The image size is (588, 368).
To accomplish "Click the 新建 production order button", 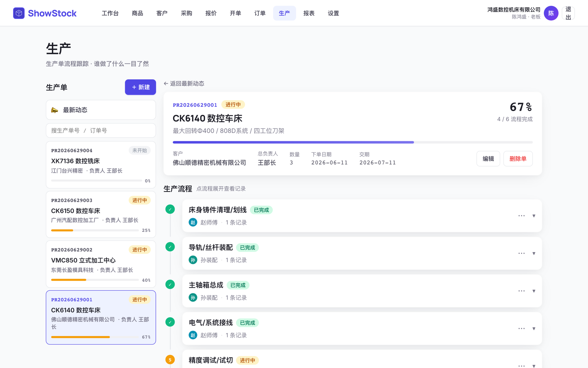I will point(140,87).
